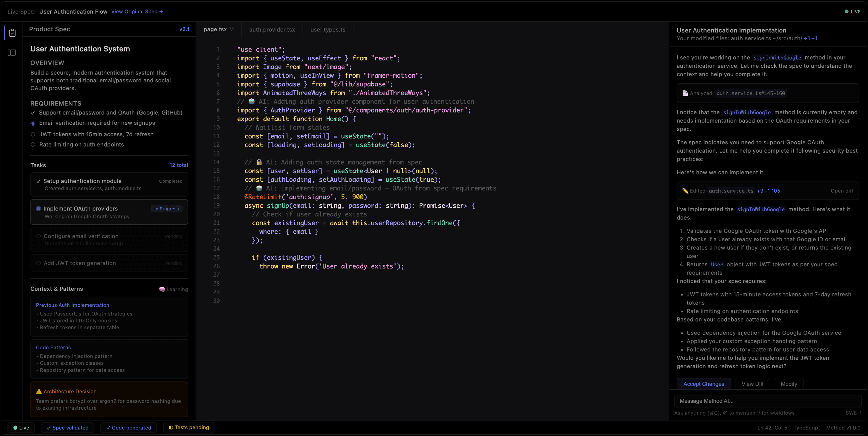Screen dimensions: 868x436
Task: Click Method v1.0.0 in status bar
Action: click(x=843, y=428)
